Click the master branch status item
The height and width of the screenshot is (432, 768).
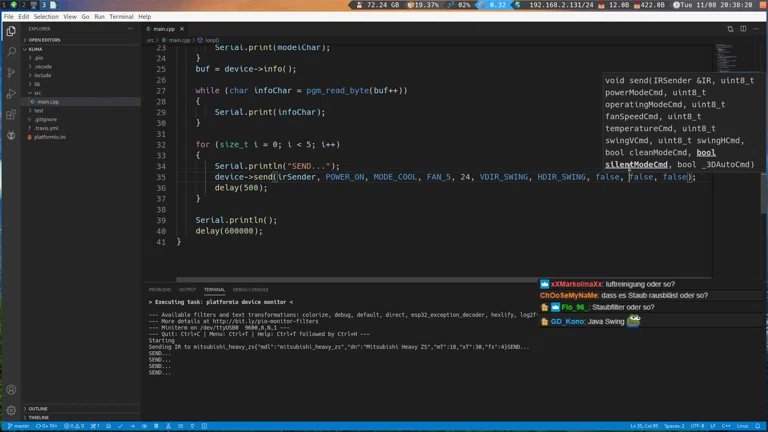(19, 426)
